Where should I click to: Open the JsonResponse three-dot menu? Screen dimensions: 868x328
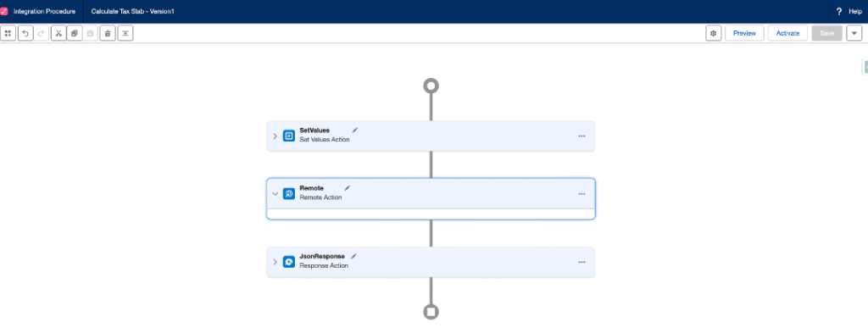tap(581, 262)
